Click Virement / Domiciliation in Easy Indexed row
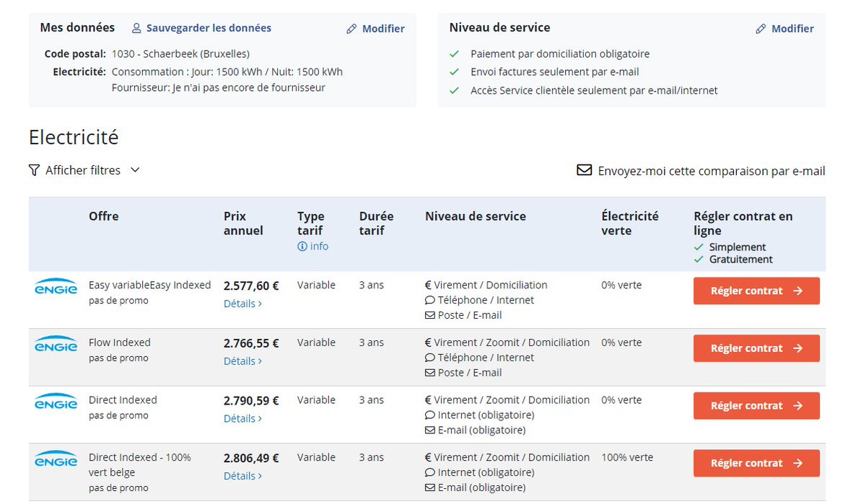Screen dimensions: 866x504 [491, 285]
